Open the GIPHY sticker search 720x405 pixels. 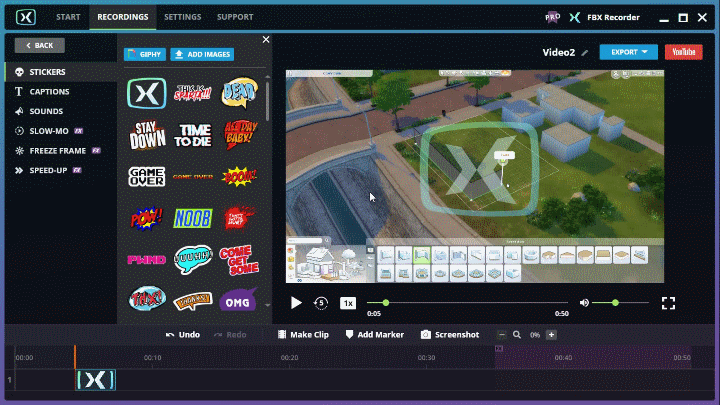click(145, 54)
